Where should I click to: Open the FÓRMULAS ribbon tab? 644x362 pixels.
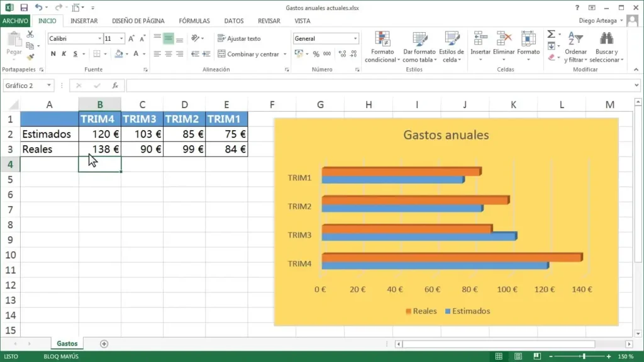[194, 21]
